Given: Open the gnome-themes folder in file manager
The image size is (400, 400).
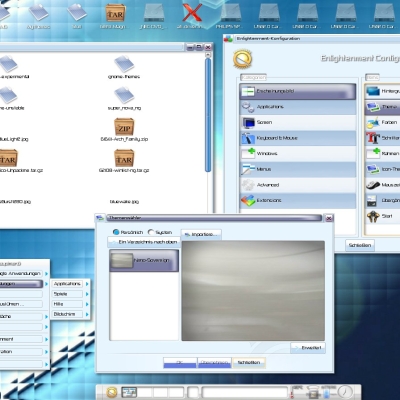Looking at the screenshot, I should [124, 64].
